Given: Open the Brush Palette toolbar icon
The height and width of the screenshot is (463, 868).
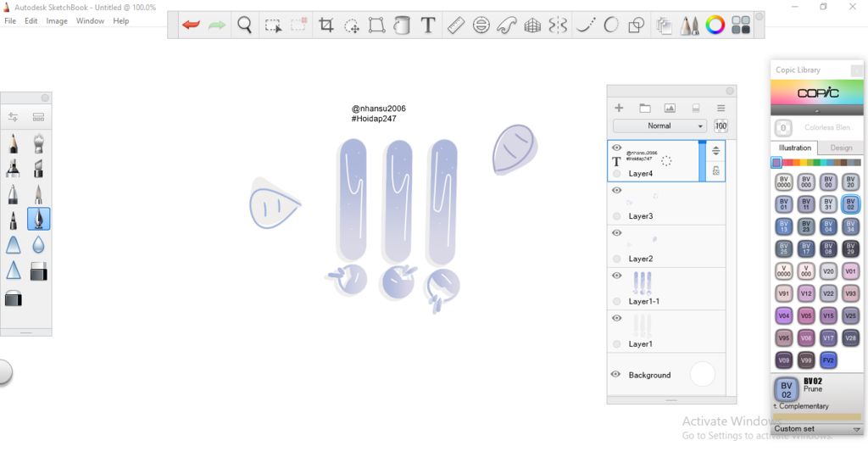Looking at the screenshot, I should tap(689, 25).
